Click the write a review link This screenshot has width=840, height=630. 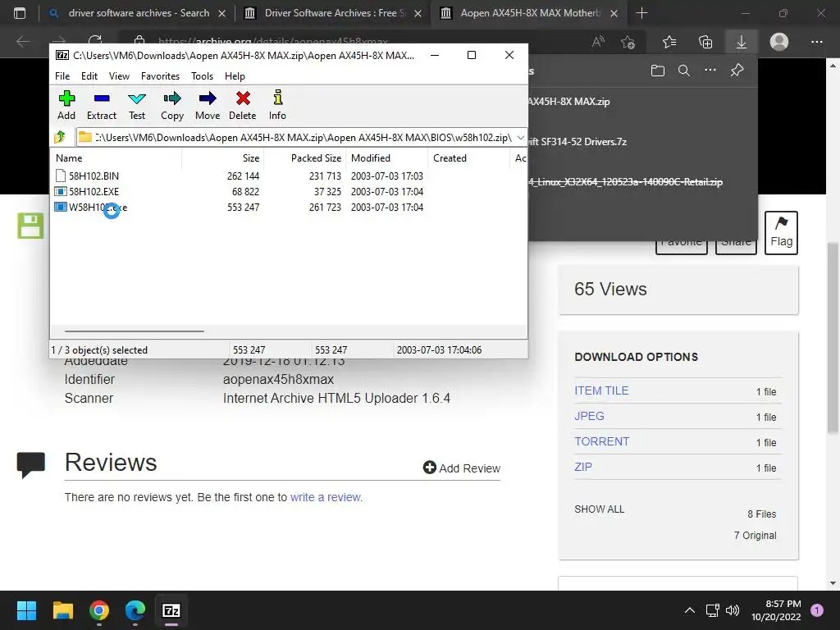(326, 497)
